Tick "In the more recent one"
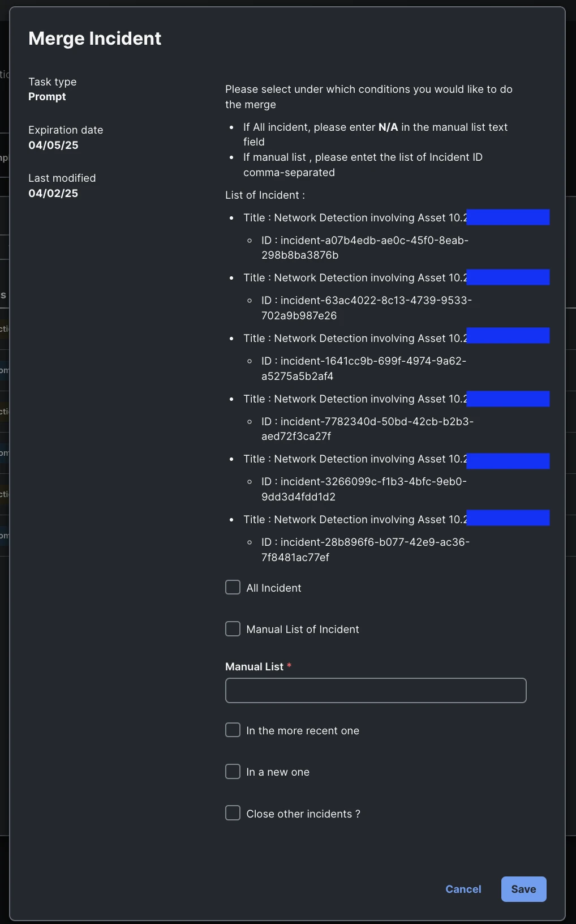Screen dimensions: 576x924 (233, 730)
